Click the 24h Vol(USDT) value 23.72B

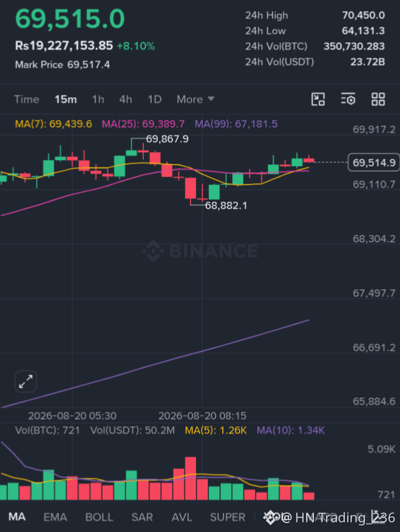click(x=367, y=62)
